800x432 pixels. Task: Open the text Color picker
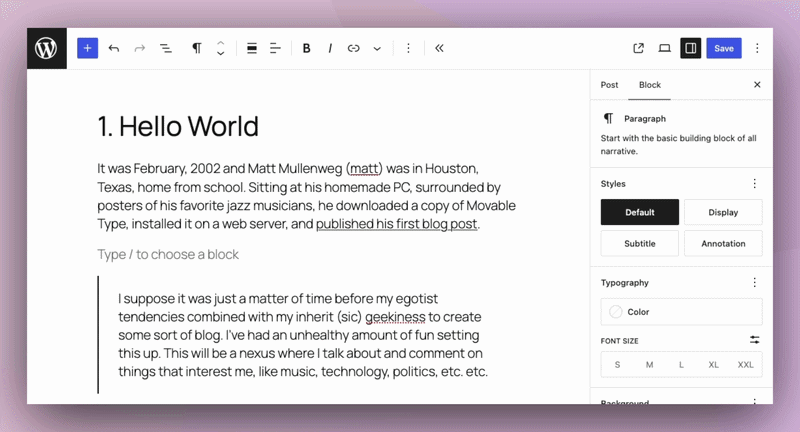(x=682, y=312)
